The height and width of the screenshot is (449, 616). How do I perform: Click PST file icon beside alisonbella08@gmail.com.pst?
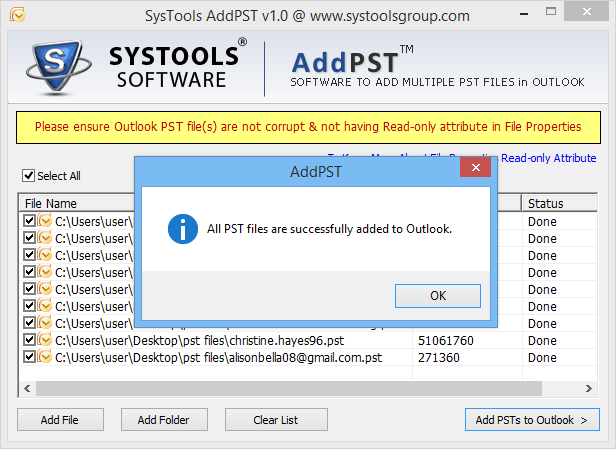pyautogui.click(x=45, y=357)
